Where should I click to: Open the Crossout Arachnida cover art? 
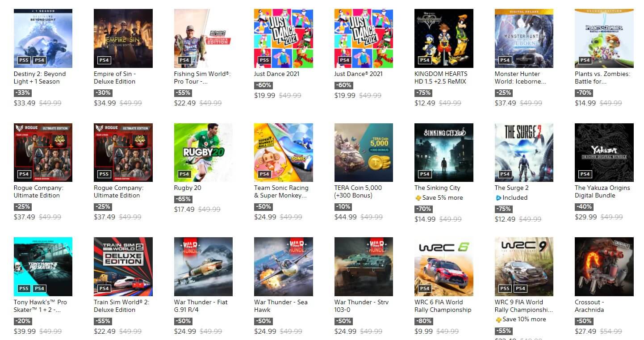pyautogui.click(x=604, y=267)
